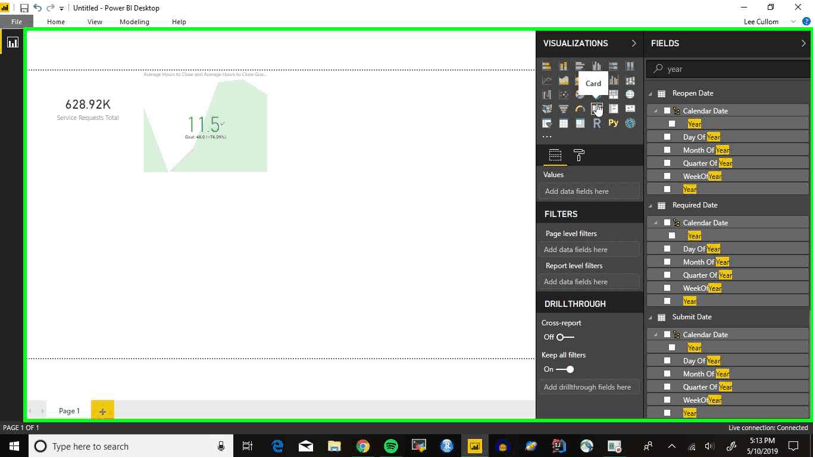The image size is (815, 458).
Task: Check WeekOfYear under Reopen Date
Action: tap(667, 176)
